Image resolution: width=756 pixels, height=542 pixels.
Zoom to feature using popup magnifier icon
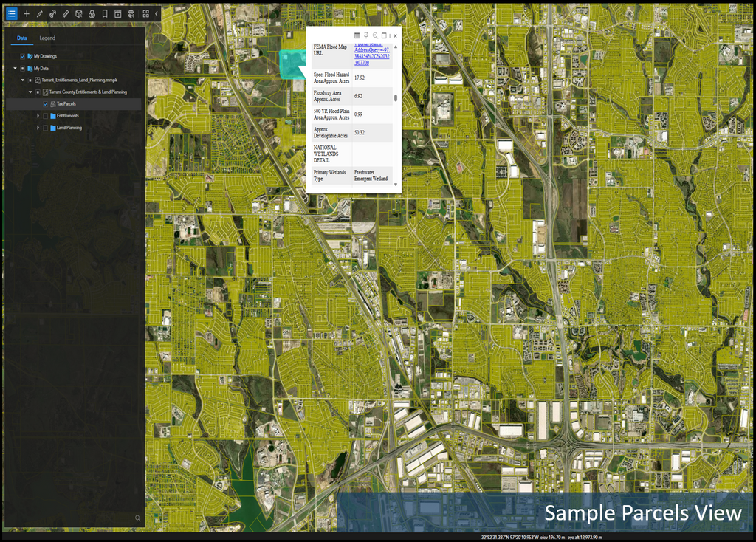376,35
